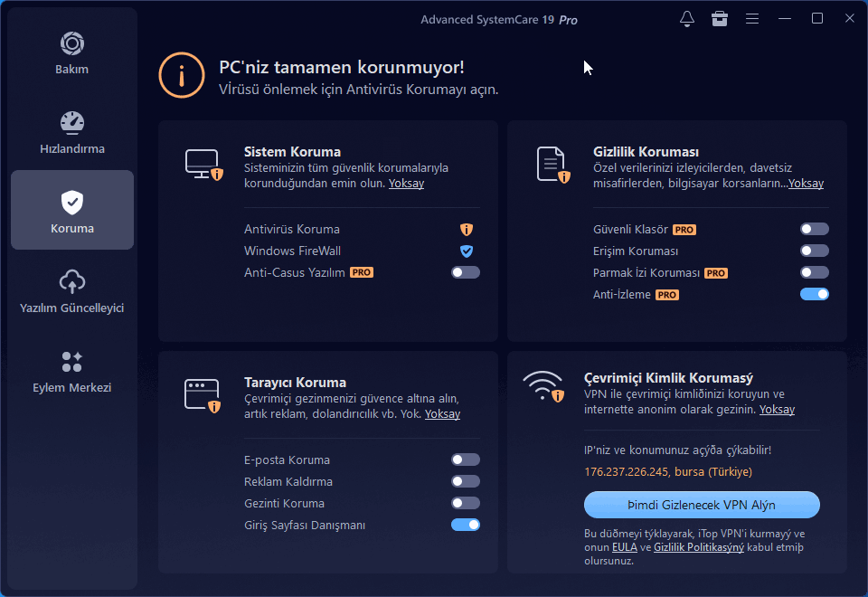Click Yoksay link in Sistem Koruma
Image resolution: width=868 pixels, height=597 pixels.
[x=406, y=184]
